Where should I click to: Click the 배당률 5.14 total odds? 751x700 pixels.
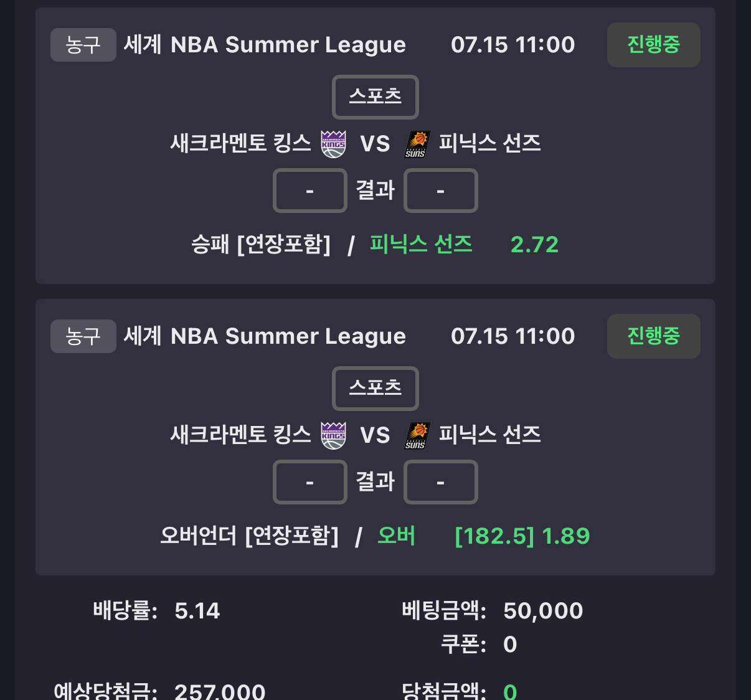pos(157,611)
